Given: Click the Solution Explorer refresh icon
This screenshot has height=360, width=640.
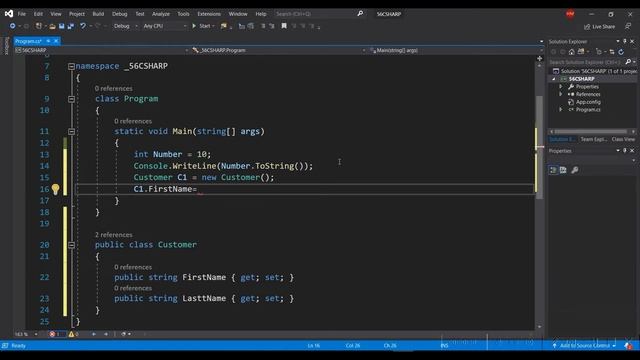Looking at the screenshot, I should [x=621, y=52].
